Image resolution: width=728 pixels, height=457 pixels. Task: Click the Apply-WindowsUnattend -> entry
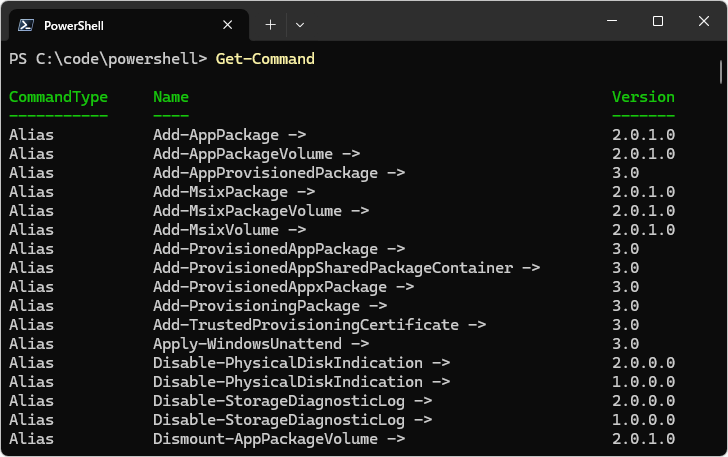tap(261, 344)
